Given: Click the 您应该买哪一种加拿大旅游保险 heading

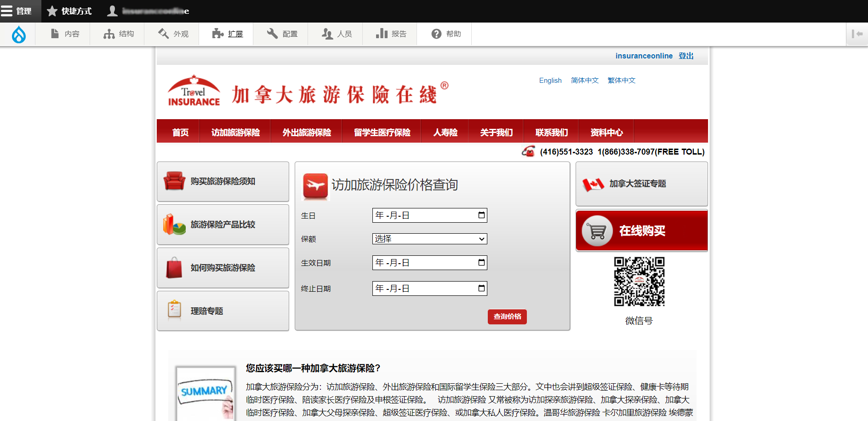Looking at the screenshot, I should pos(313,368).
